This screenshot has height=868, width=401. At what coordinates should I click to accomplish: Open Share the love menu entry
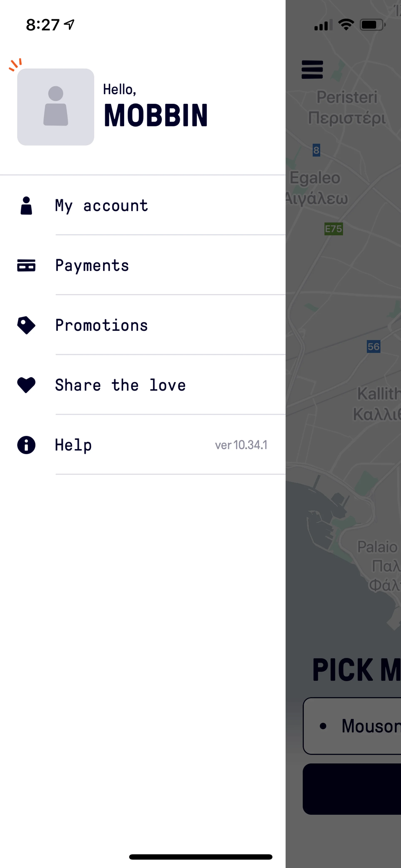[x=120, y=385]
